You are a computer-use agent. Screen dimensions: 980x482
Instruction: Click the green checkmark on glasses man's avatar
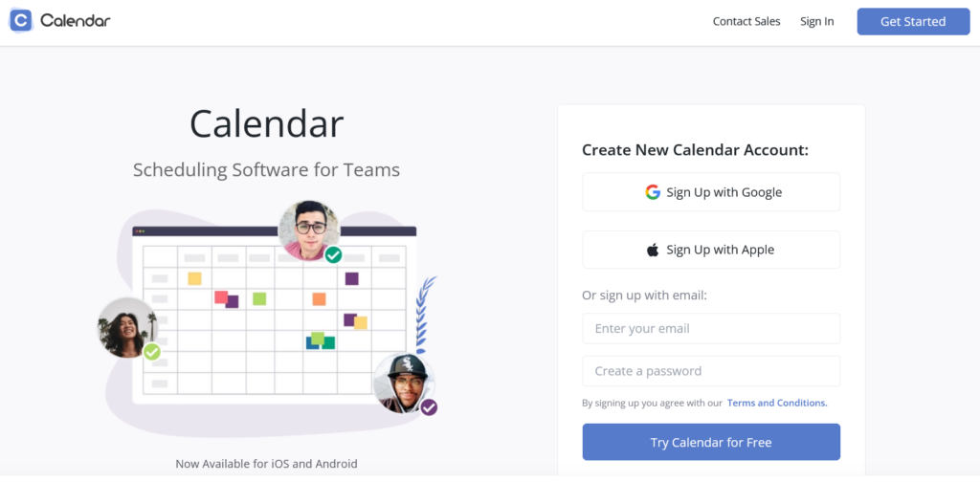333,254
